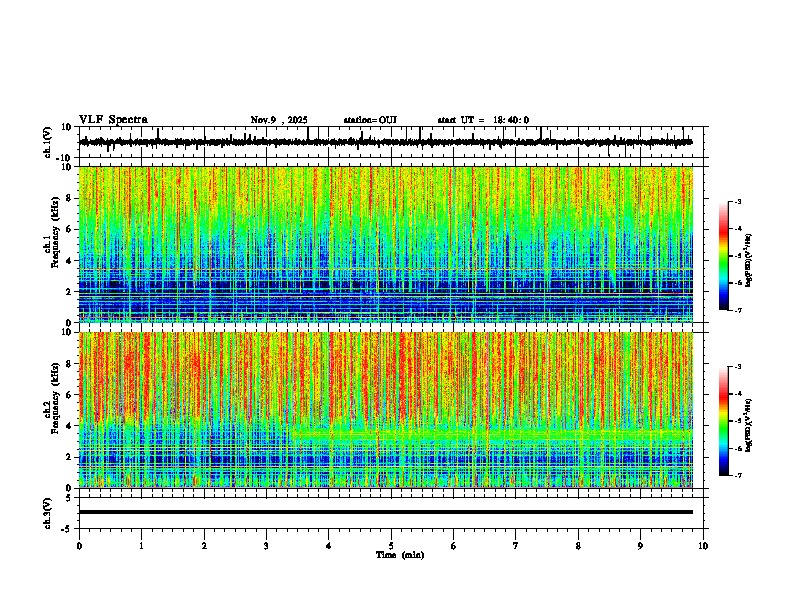Click the "4" minute tick label
This screenshot has height=612, width=792.
[x=329, y=546]
